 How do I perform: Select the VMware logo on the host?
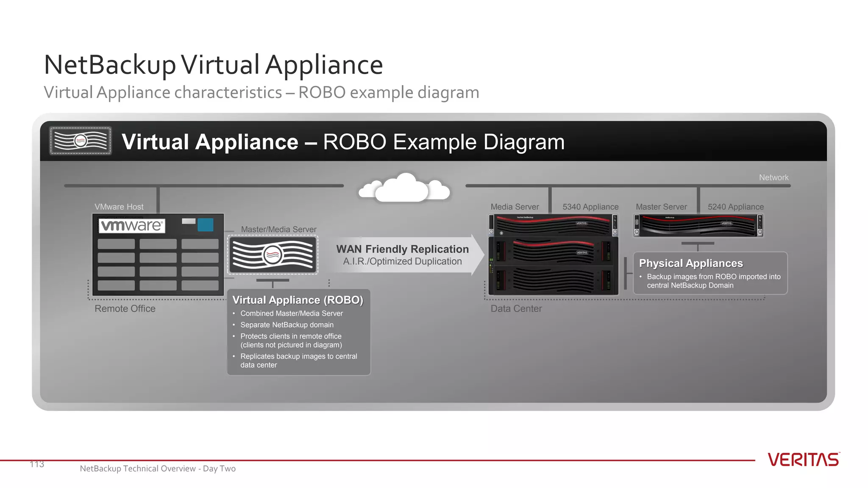coord(132,225)
